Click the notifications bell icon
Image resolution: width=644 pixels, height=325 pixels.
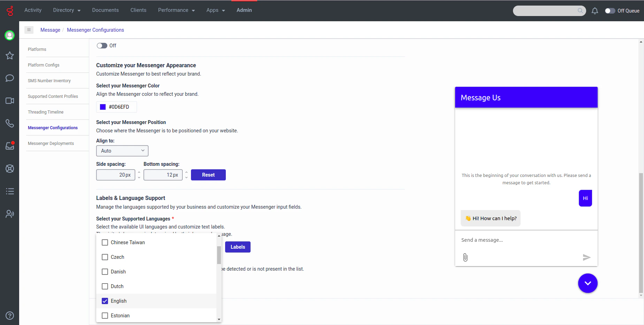tap(595, 11)
